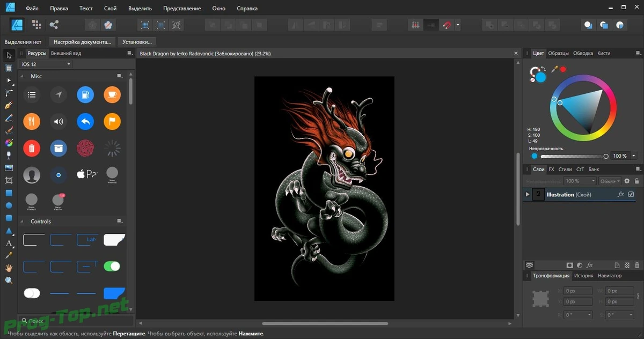Adjust the color opacity slider
This screenshot has height=339, width=644.
pos(574,156)
